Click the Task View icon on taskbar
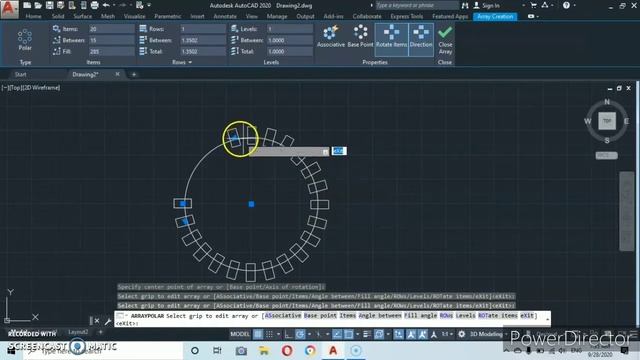This screenshot has height=360, width=640. point(217,351)
